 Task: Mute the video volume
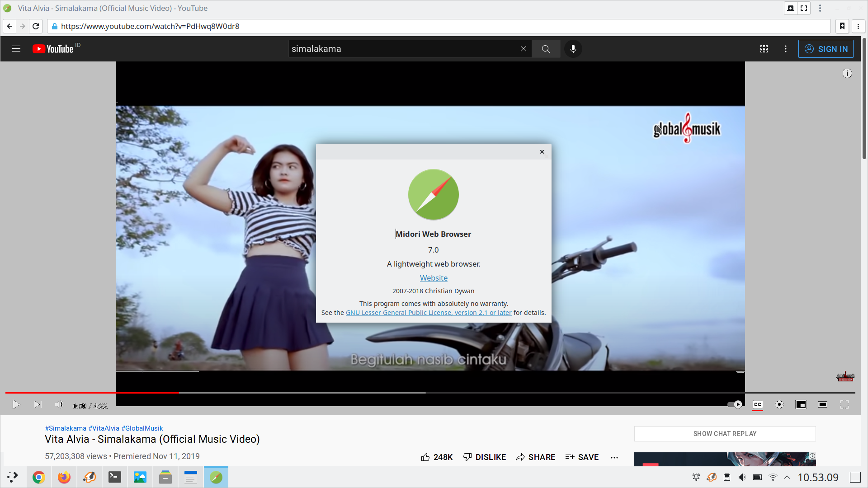pyautogui.click(x=59, y=404)
